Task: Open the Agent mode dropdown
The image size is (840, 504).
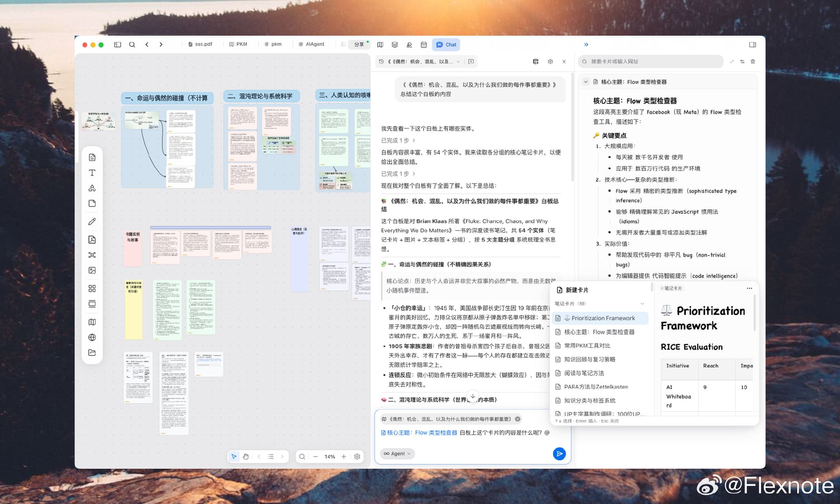Action: (397, 454)
